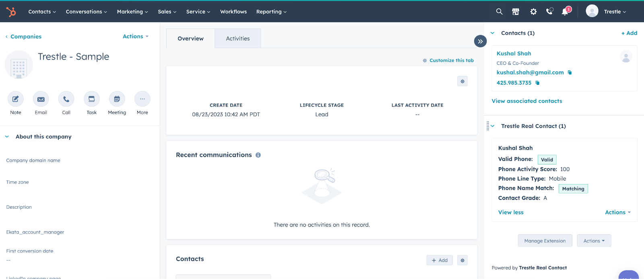Click the calling phone icon in top bar
This screenshot has width=644, height=279.
coord(549,11)
